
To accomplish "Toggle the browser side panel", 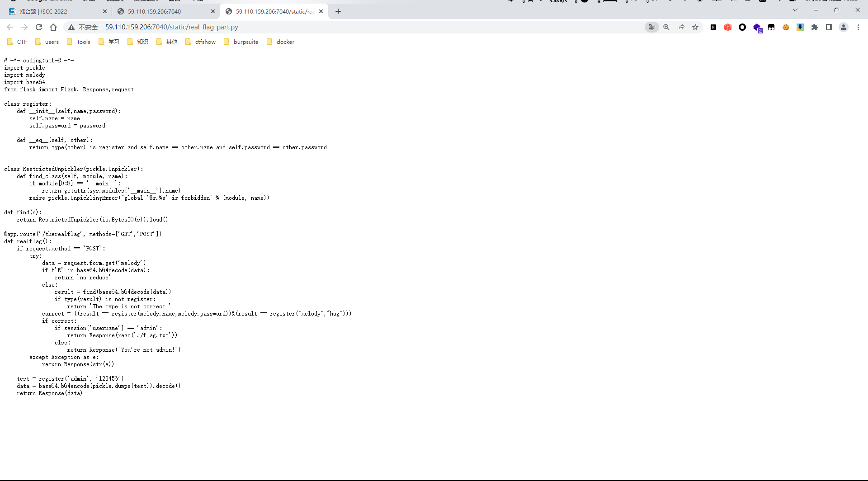I will 829,27.
